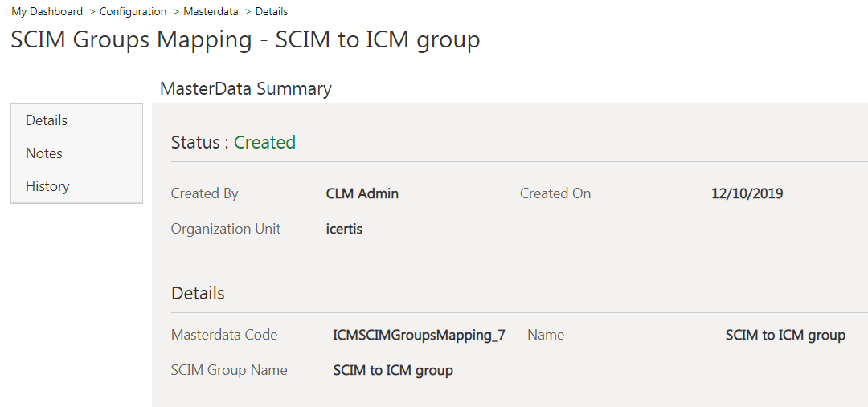
Task: Open My Dashboard breadcrumb link
Action: pyautogui.click(x=47, y=11)
